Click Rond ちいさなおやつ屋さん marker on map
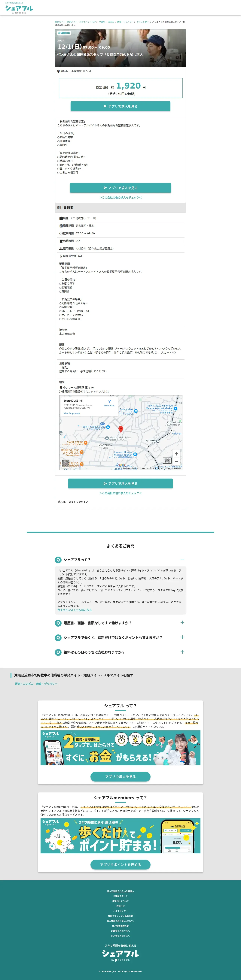The width and height of the screenshot is (241, 980). 81,452
